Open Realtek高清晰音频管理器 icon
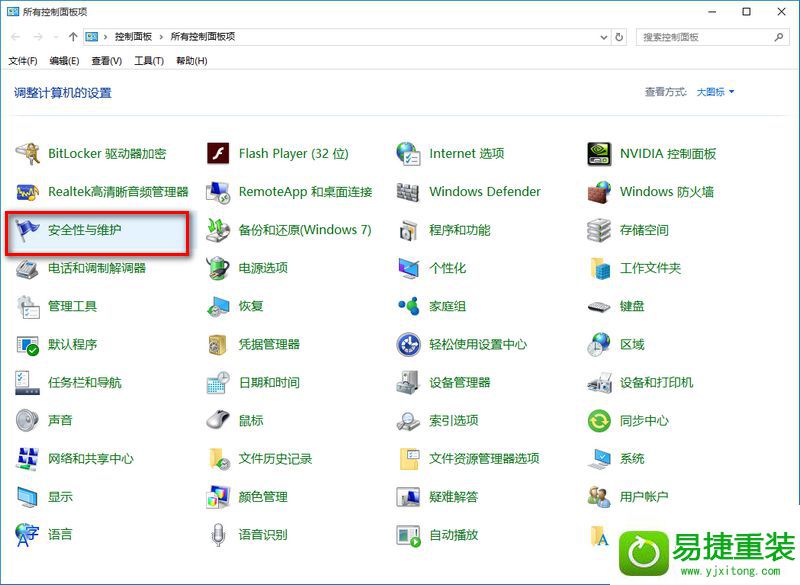The image size is (800, 585). click(27, 192)
